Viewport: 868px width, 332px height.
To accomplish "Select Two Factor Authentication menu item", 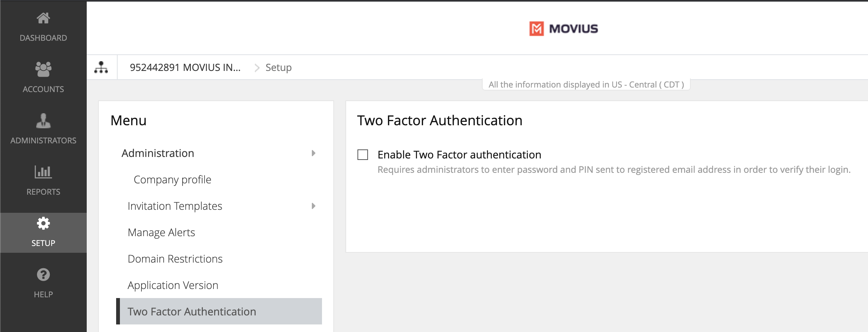I will point(192,312).
